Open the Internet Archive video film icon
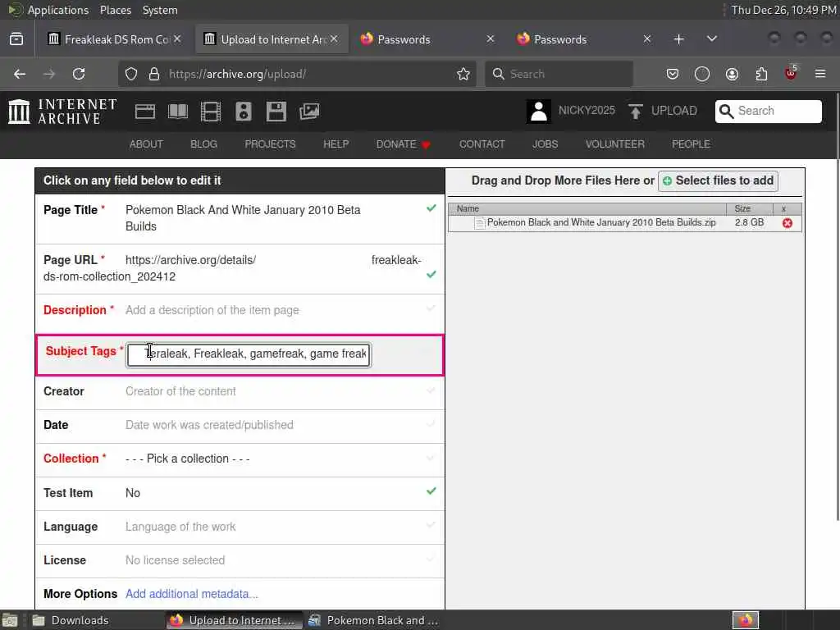The image size is (840, 630). (x=211, y=112)
